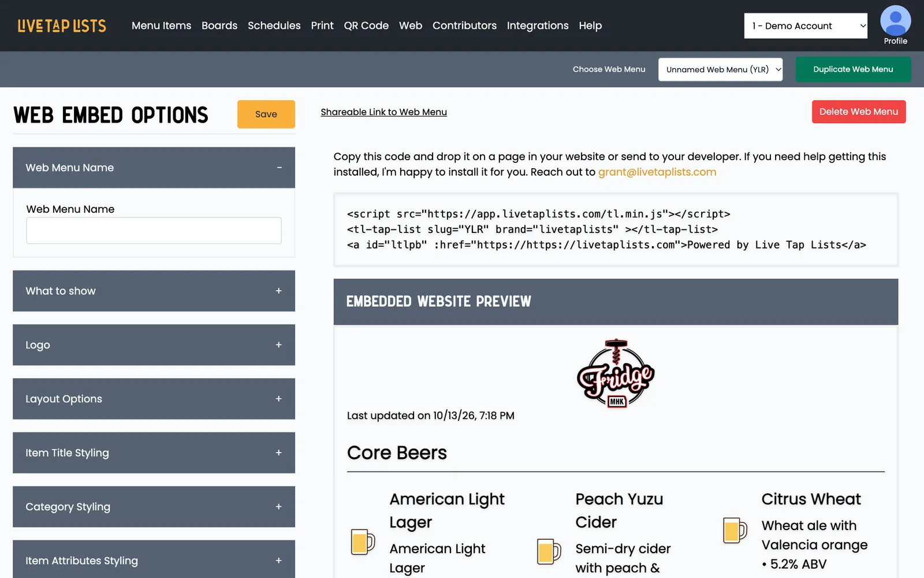
Task: Click the 5.2% ABV text
Action: pos(799,564)
